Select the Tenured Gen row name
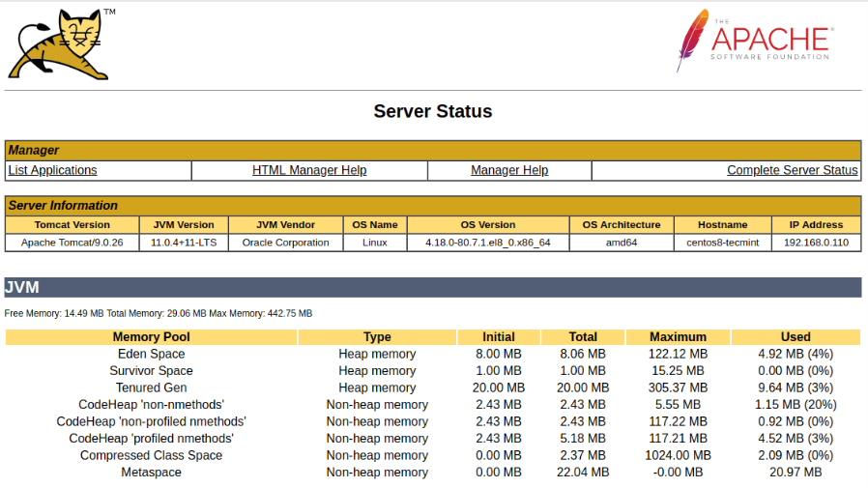The image size is (868, 488). click(151, 388)
